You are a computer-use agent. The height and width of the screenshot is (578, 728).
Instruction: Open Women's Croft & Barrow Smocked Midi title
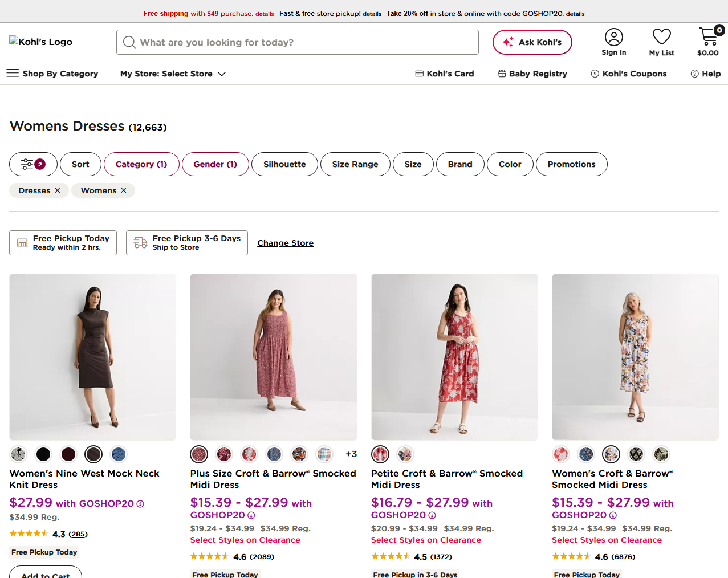tap(613, 479)
